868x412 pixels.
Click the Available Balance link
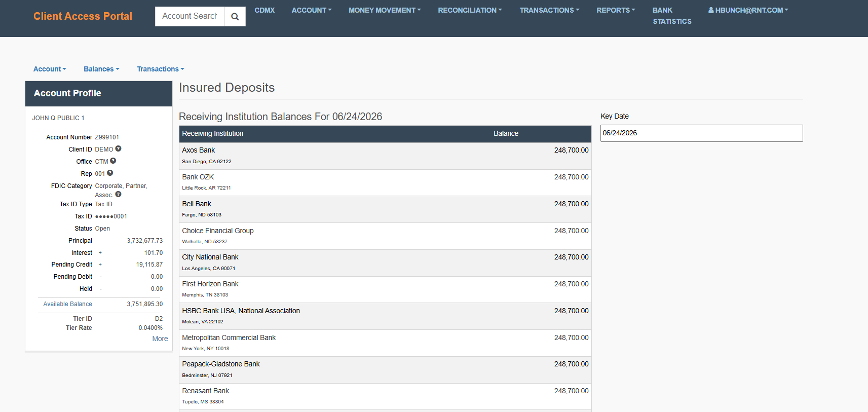tap(67, 304)
